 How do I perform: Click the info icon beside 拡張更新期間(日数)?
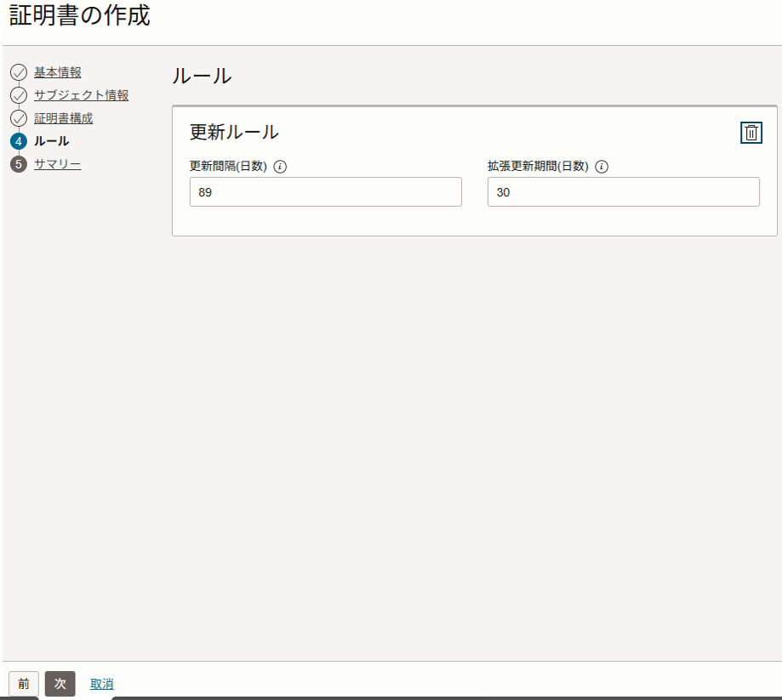[602, 167]
